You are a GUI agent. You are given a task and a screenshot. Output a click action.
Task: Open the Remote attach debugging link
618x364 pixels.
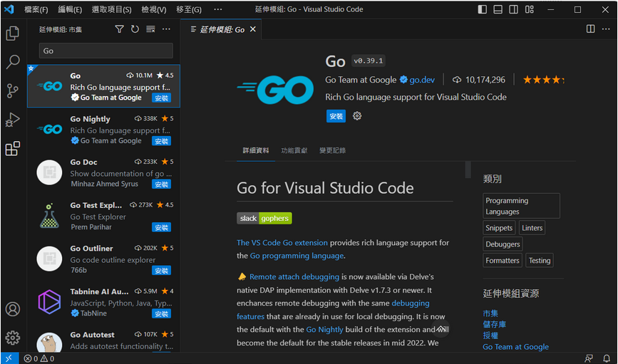tap(294, 276)
